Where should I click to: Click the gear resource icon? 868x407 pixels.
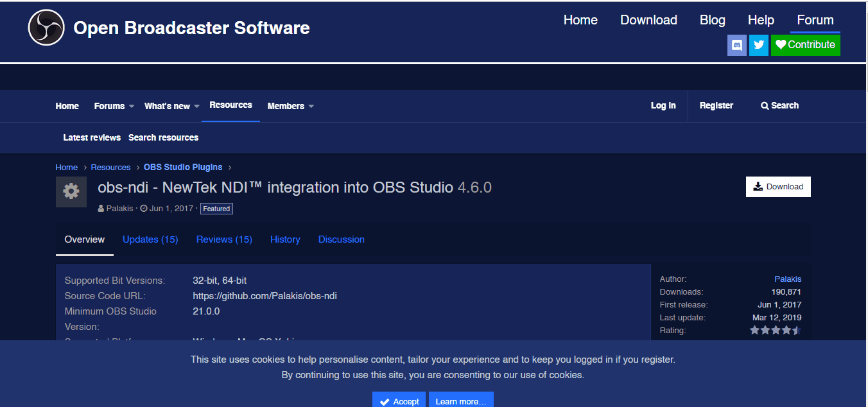(71, 191)
